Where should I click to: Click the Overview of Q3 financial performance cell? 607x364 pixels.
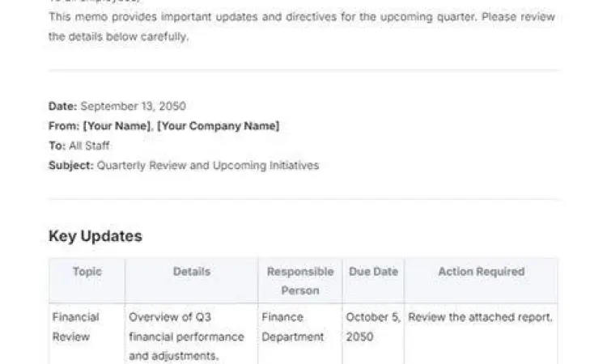click(x=186, y=336)
